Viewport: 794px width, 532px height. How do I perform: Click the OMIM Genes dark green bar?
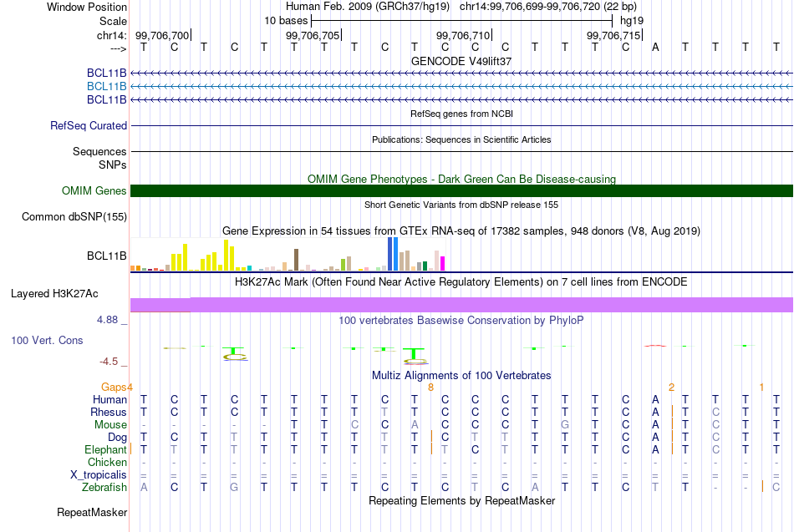coord(461,190)
